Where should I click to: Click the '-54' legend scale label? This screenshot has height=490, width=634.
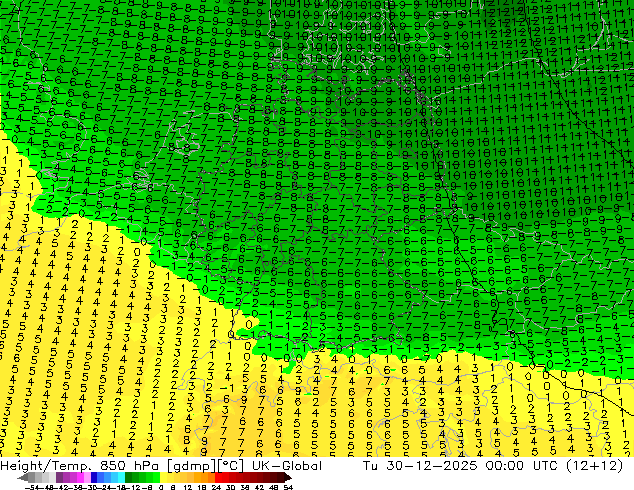tap(32, 487)
